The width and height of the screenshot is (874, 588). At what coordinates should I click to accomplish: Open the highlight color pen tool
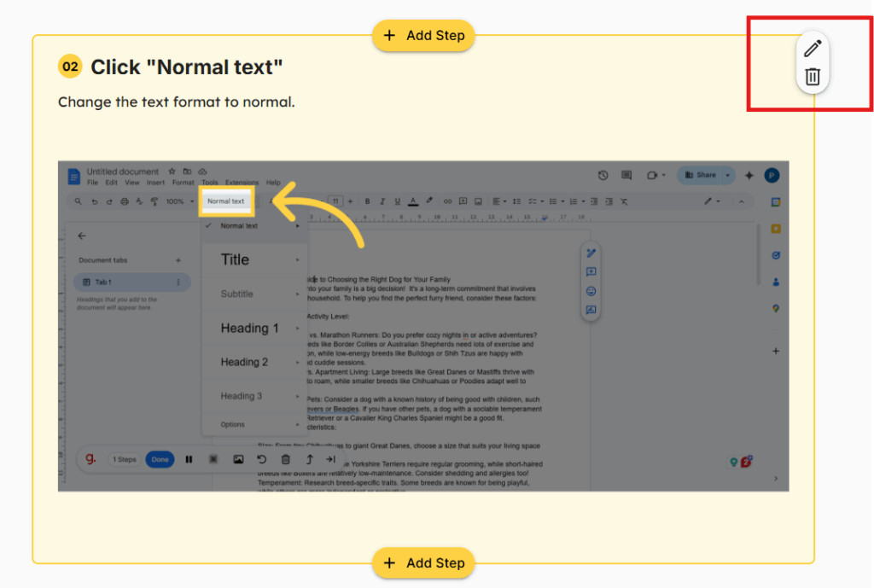(428, 201)
